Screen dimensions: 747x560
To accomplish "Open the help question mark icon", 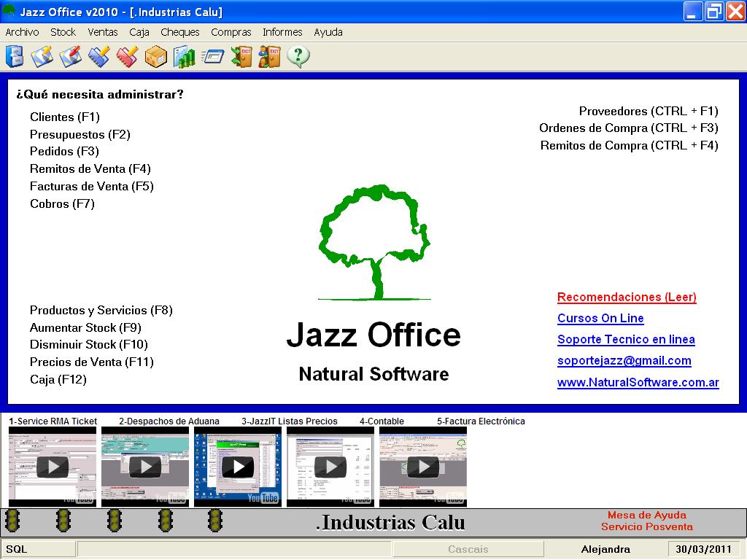I will tap(298, 57).
